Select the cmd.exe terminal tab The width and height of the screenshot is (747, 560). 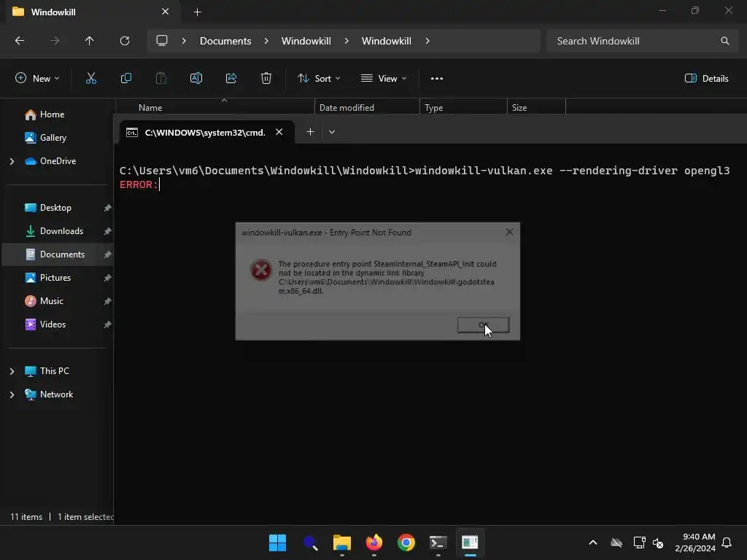coord(206,132)
